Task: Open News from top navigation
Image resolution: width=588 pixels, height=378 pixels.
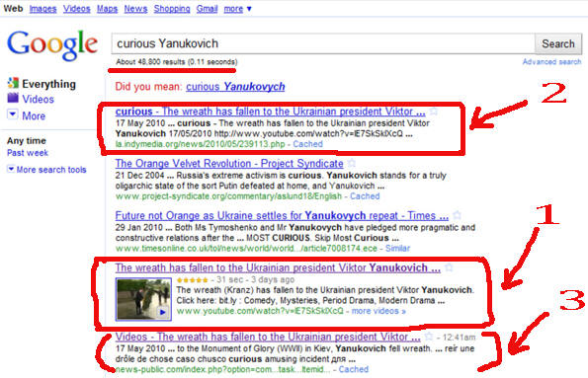Action: click(135, 9)
